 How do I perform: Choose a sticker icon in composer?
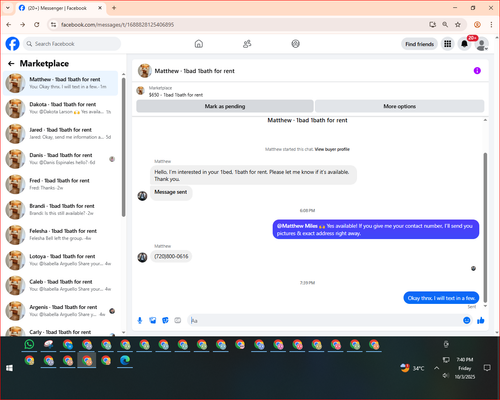click(x=165, y=320)
